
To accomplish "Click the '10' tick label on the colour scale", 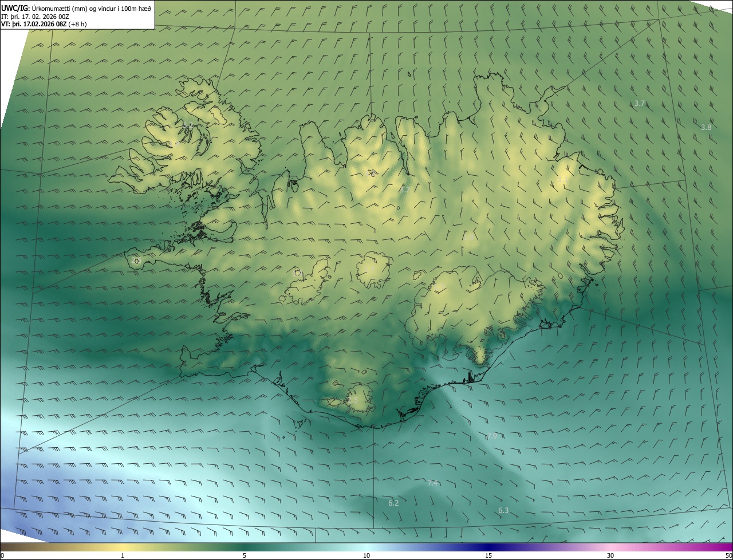I will point(366,555).
